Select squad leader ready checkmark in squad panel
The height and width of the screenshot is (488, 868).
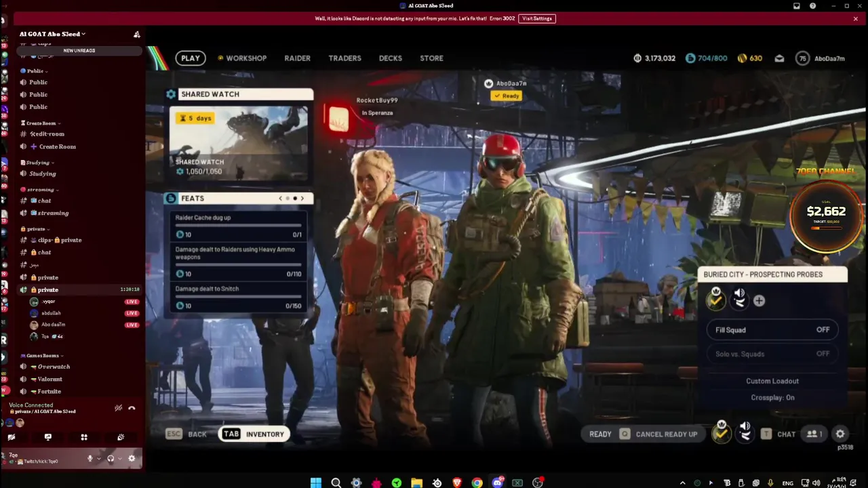715,300
